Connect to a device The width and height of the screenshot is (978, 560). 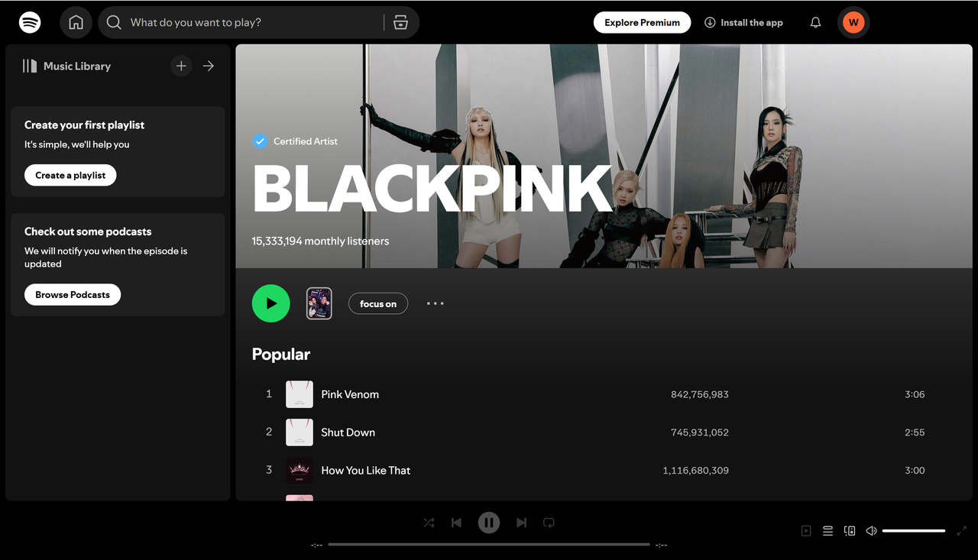click(x=849, y=530)
